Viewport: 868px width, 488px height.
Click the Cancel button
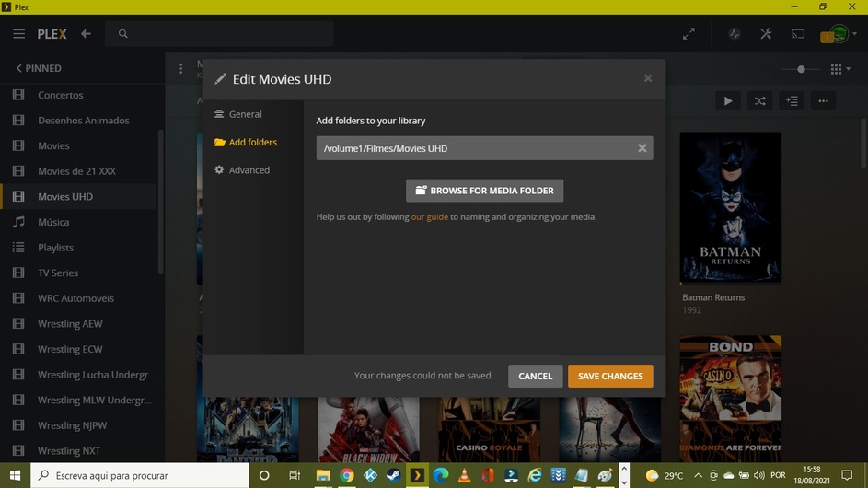536,376
